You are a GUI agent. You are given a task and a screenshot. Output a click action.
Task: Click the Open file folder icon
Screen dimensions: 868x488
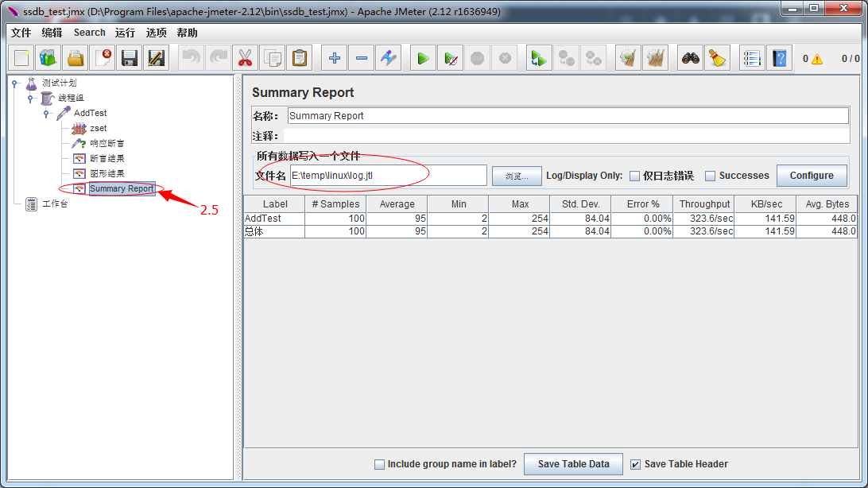point(76,58)
